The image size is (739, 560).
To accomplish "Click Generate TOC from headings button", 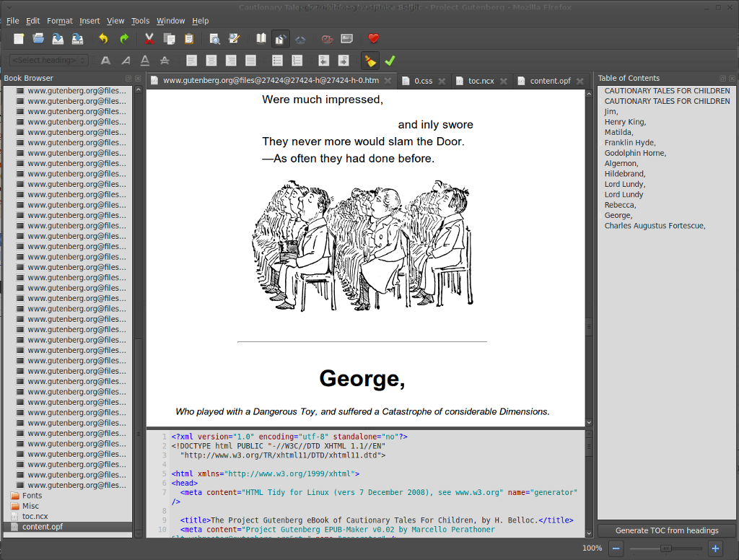I will 666,530.
